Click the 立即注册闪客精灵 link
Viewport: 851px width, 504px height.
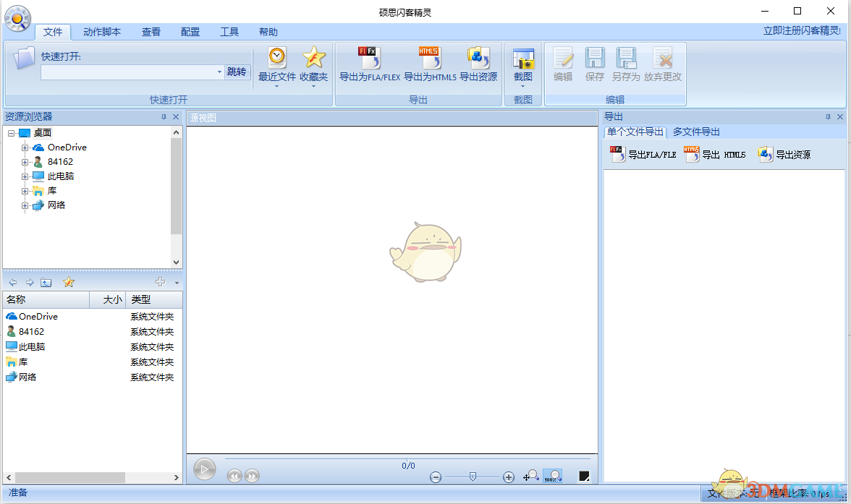[x=802, y=30]
